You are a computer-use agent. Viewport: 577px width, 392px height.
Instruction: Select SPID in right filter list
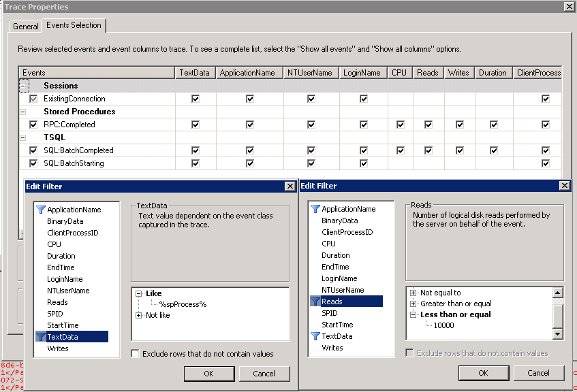(329, 313)
